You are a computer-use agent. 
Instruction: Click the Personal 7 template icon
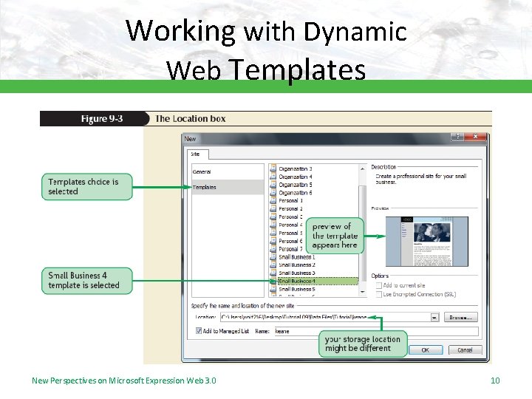point(273,249)
